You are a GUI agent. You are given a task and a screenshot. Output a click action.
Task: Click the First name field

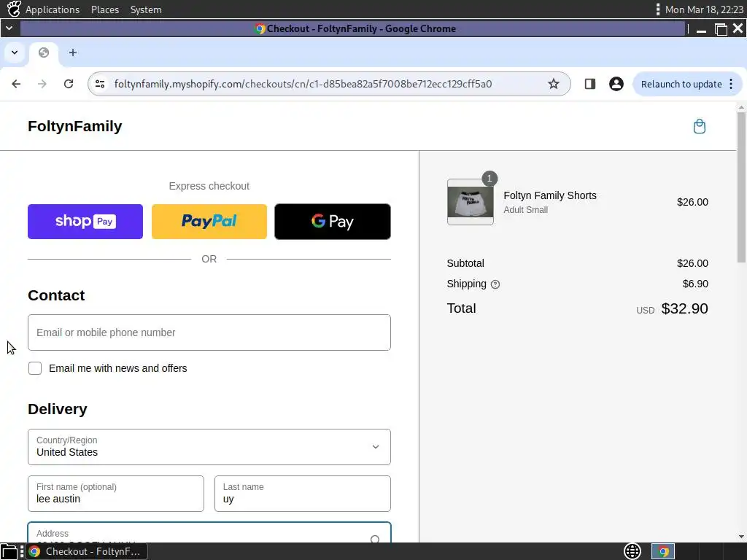click(x=116, y=494)
